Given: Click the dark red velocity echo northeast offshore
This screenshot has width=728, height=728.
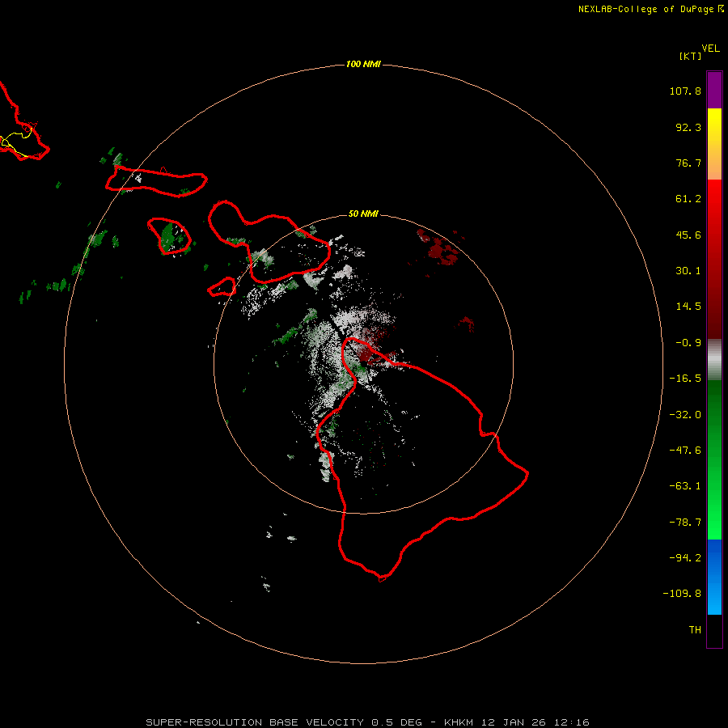Looking at the screenshot, I should pos(438,248).
